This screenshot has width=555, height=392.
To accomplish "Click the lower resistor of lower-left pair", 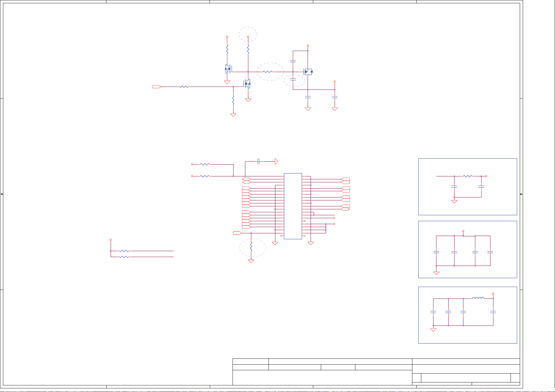I will click(x=124, y=257).
